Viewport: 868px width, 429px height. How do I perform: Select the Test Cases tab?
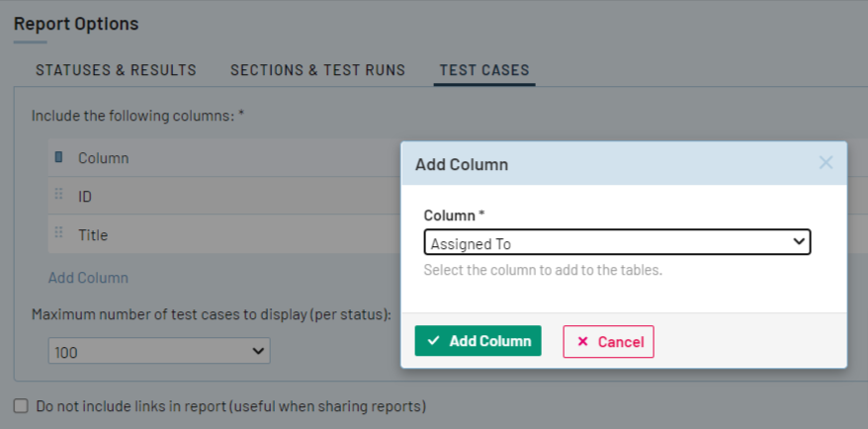(484, 70)
